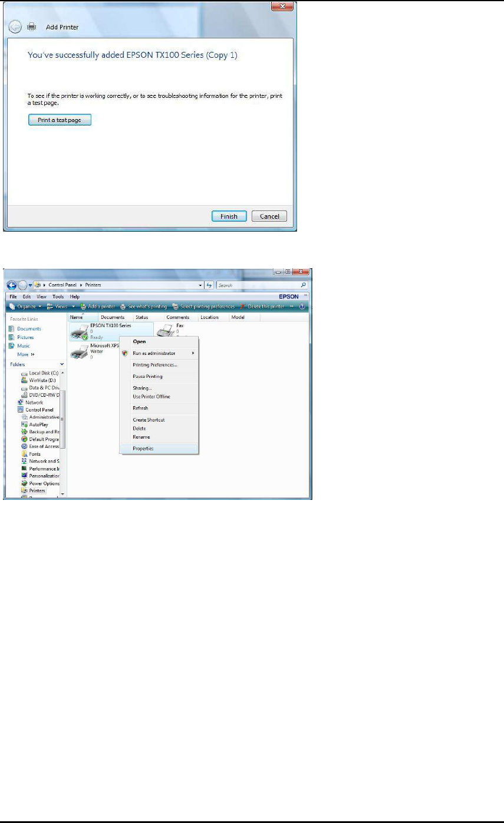Choose Create Shortcut in context menu

tap(159, 420)
